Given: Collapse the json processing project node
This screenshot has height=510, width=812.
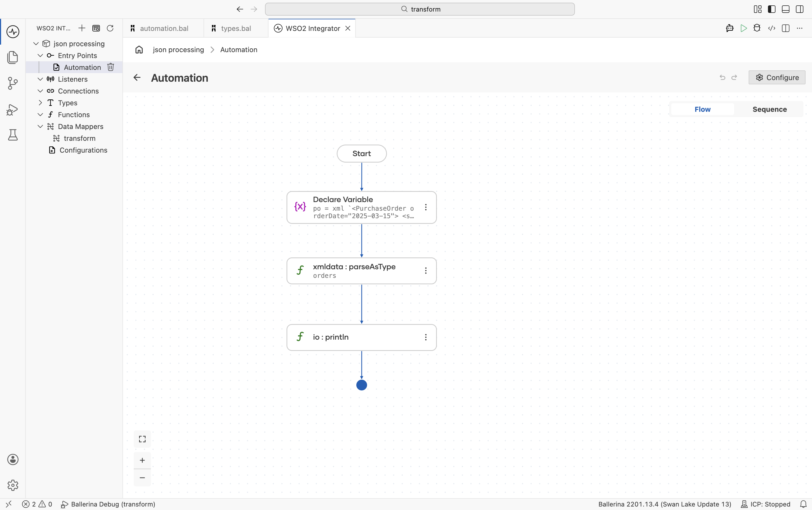Looking at the screenshot, I should point(36,44).
